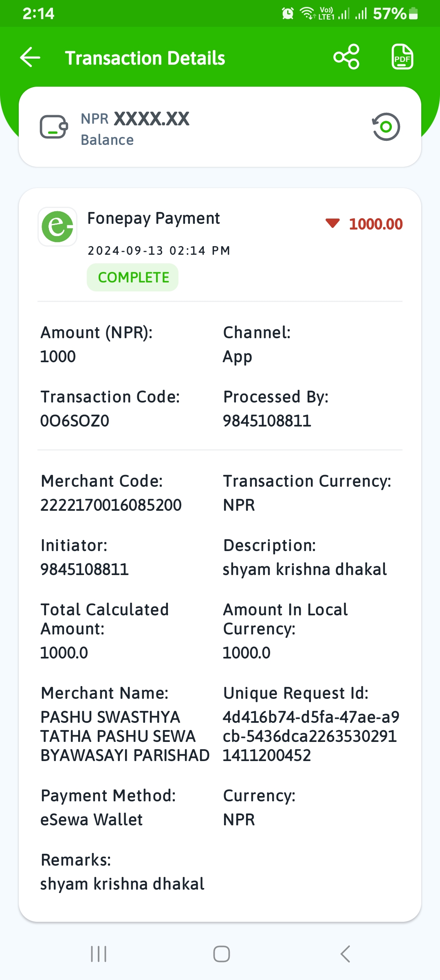Viewport: 440px width, 980px height.
Task: Tap the merchant code 2222170016085200
Action: click(x=111, y=505)
